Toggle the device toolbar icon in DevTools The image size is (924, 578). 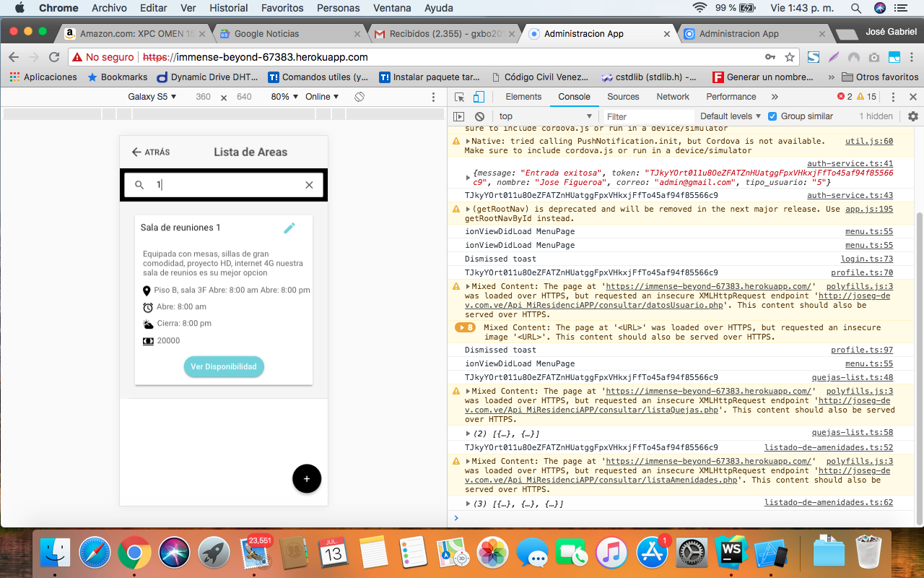pyautogui.click(x=479, y=97)
